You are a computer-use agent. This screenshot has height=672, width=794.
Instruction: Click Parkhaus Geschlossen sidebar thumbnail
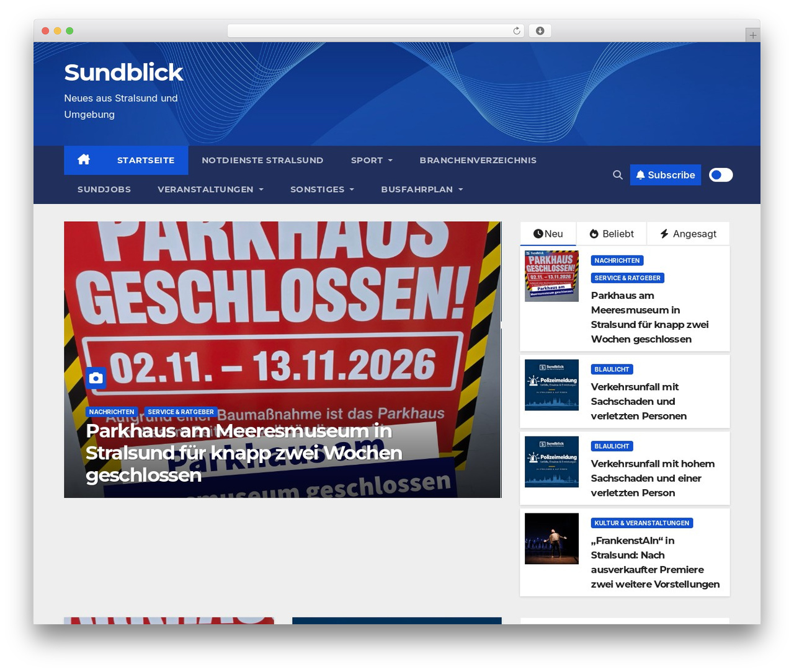(x=551, y=276)
